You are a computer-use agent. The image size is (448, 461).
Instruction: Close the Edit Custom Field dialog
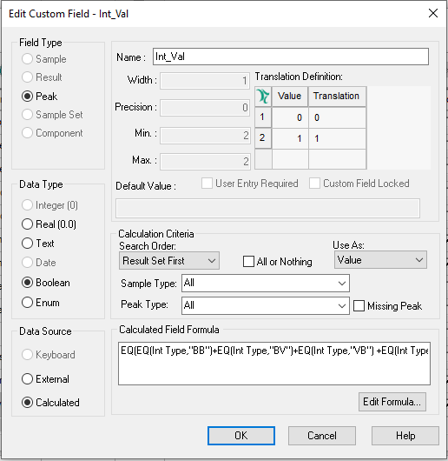(x=433, y=13)
